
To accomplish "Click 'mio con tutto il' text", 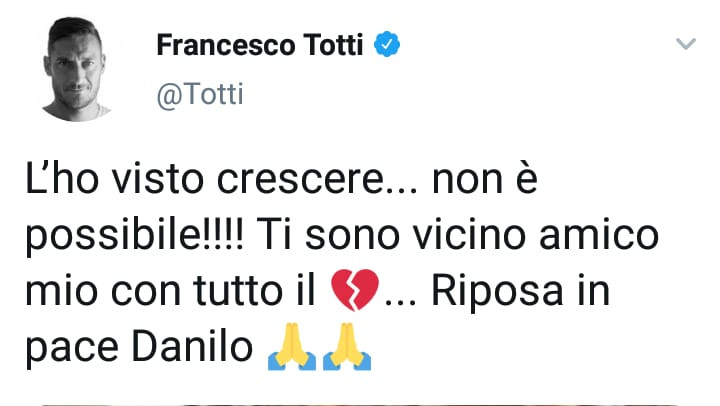I will (170, 292).
